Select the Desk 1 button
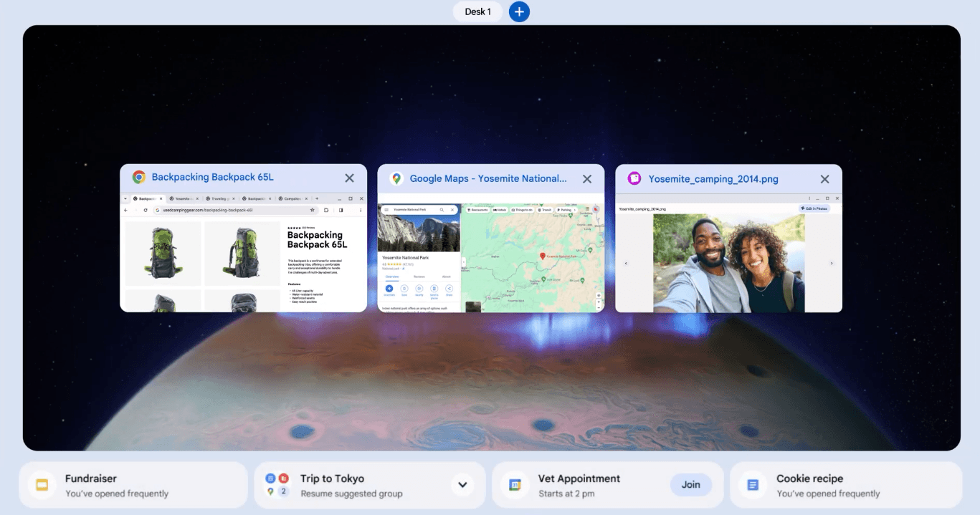 (x=478, y=11)
